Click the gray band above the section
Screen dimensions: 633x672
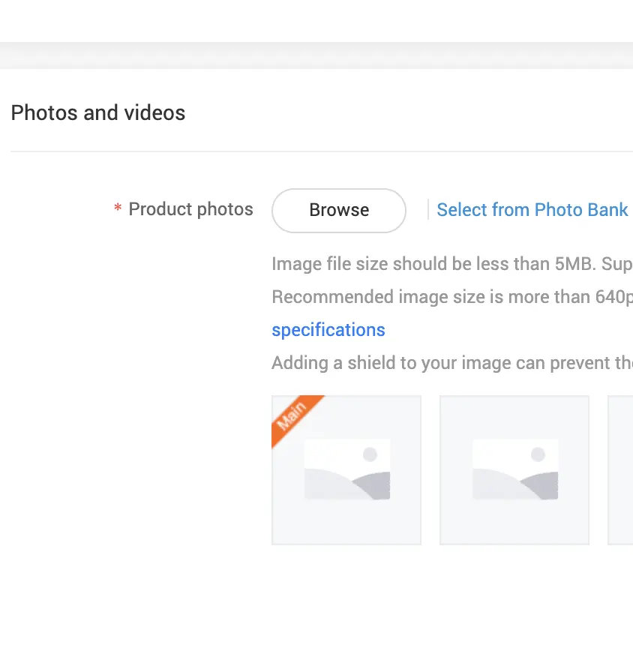(316, 55)
